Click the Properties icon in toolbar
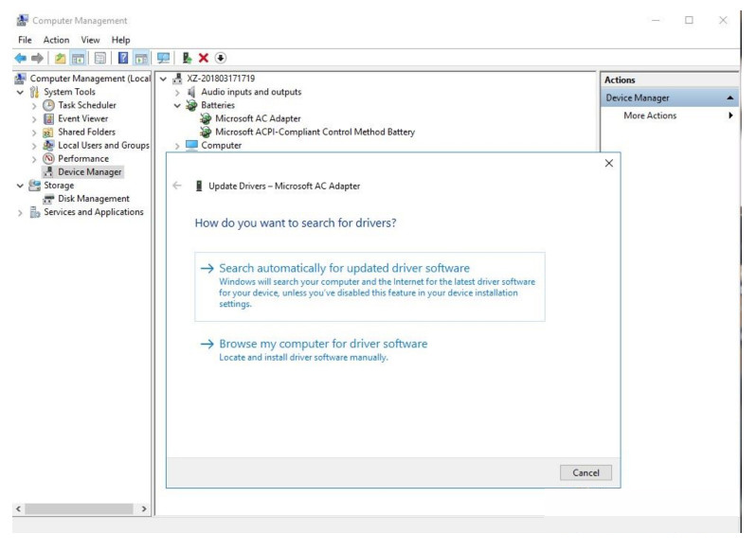The image size is (756, 551). (x=101, y=59)
